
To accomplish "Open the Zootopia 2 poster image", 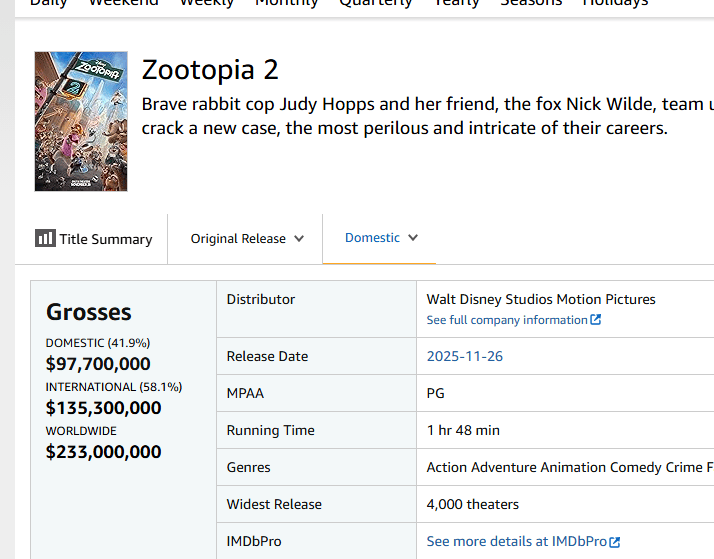I will 81,121.
